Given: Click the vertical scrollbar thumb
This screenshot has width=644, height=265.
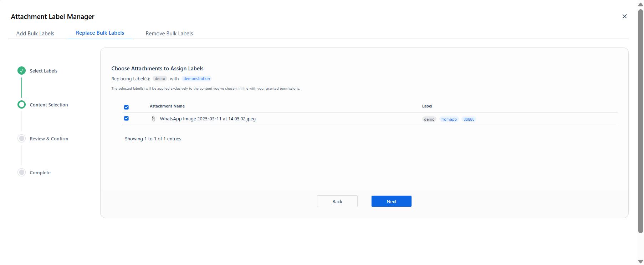Looking at the screenshot, I should 640,121.
